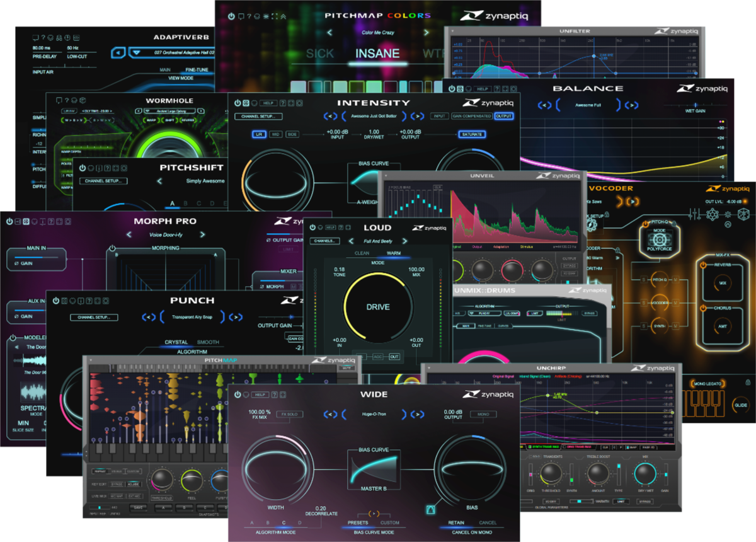Screen dimensions: 756x542
Task: Select snapshot A in PITCHSHIFT
Action: click(x=172, y=204)
